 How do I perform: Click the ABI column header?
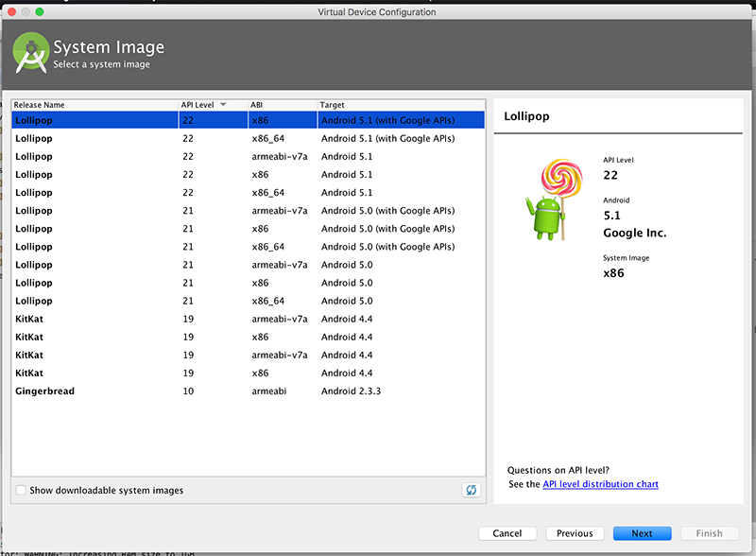pyautogui.click(x=257, y=105)
